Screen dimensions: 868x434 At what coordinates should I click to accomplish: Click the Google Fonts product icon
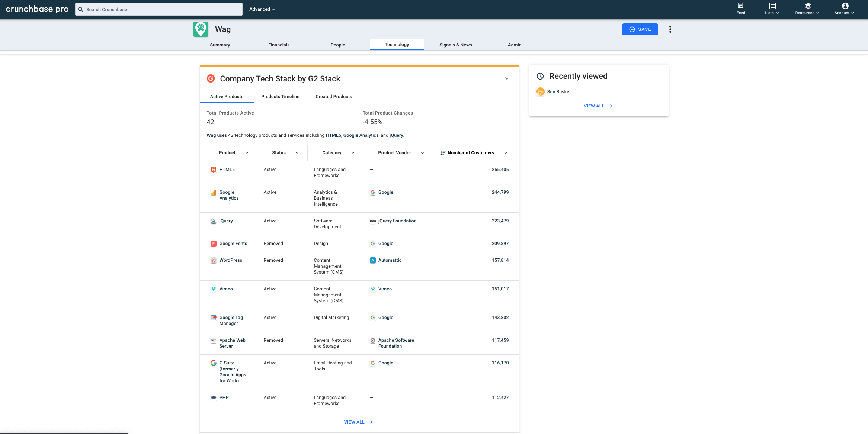214,244
